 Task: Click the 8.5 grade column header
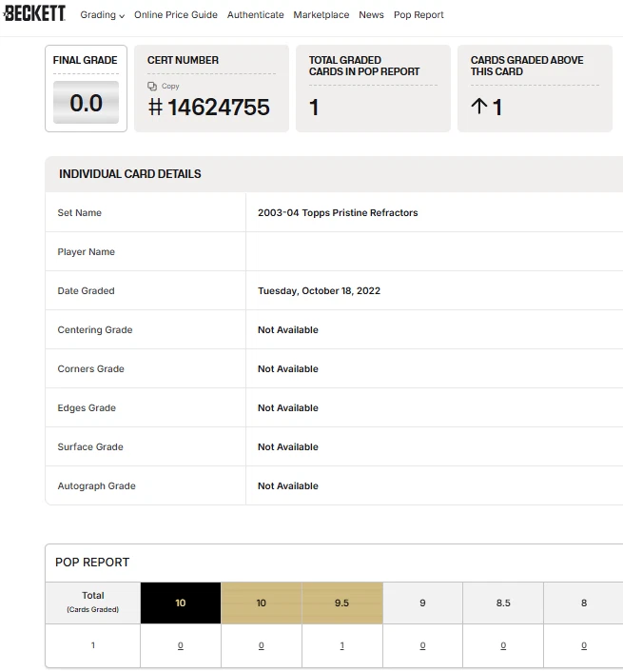point(503,603)
